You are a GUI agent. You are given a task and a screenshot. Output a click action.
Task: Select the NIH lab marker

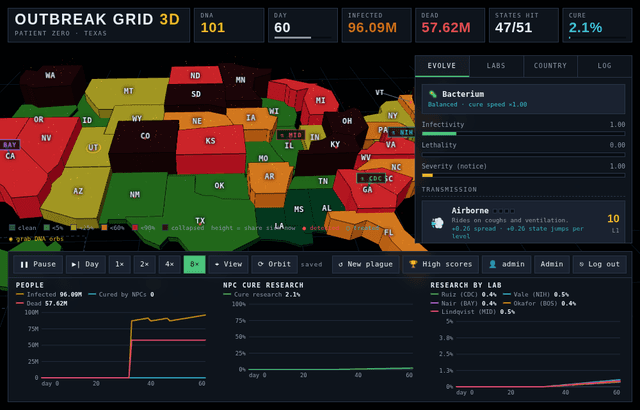pos(402,133)
